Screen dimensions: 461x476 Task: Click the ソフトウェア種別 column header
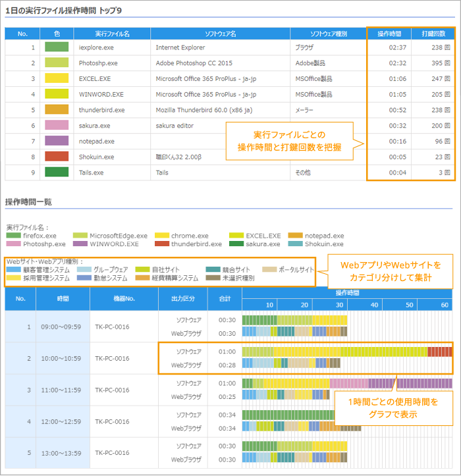(328, 34)
